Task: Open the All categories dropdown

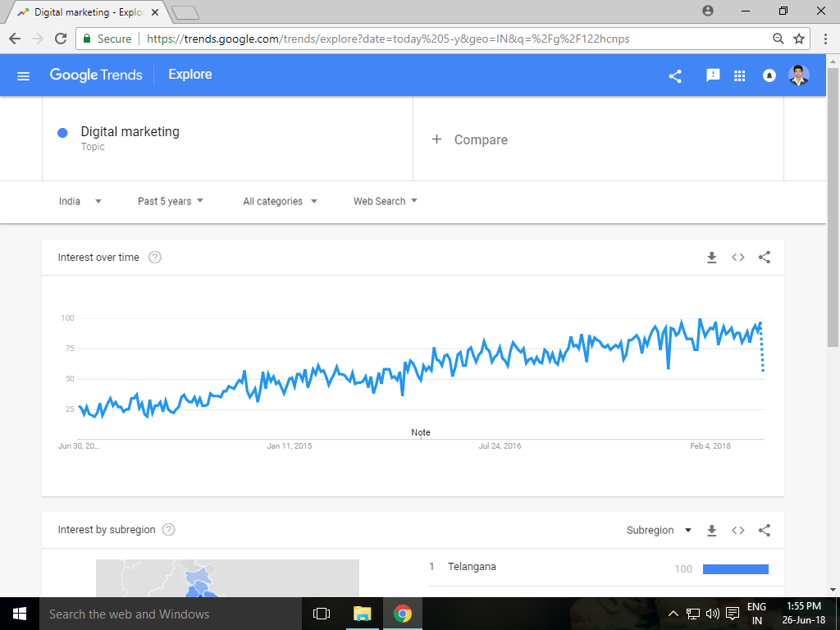Action: coord(281,202)
